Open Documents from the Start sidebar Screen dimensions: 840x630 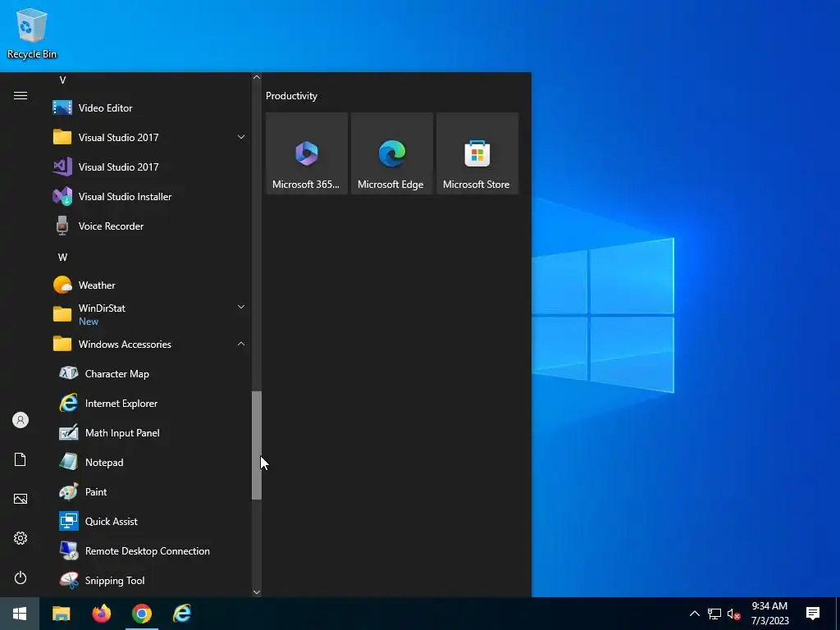(x=21, y=459)
